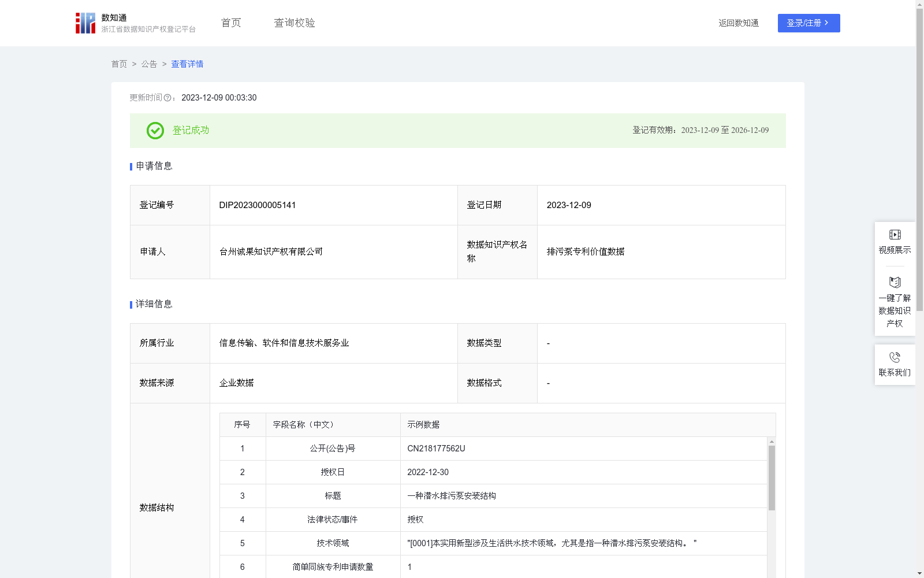This screenshot has height=578, width=924.
Task: Click the 数据类型 label cell
Action: tap(497, 343)
